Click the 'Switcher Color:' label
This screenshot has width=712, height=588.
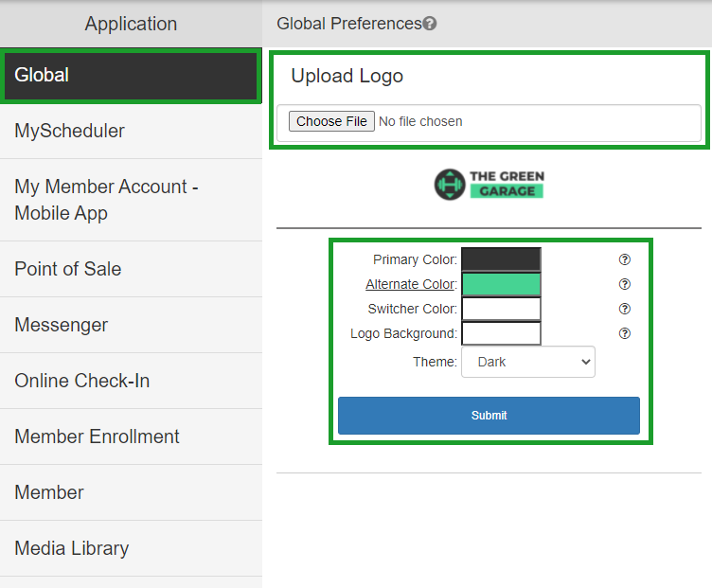(x=412, y=309)
